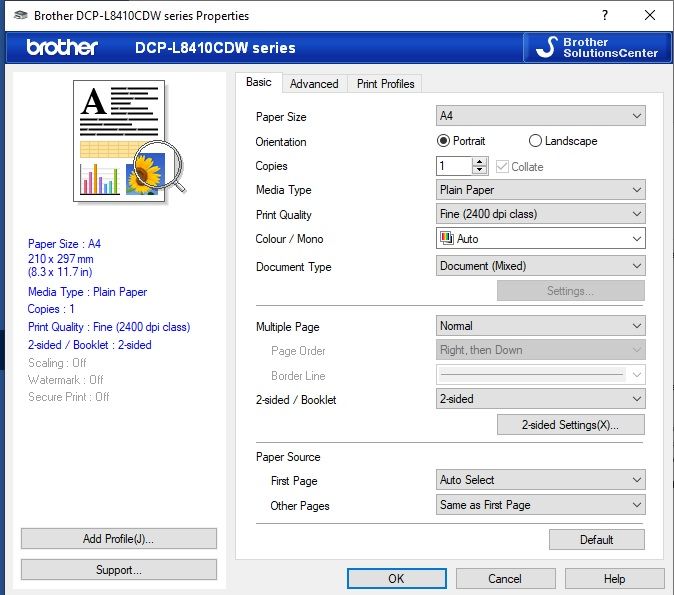Screen dimensions: 674x595
Task: Open the Paper Size dropdown
Action: click(x=540, y=116)
